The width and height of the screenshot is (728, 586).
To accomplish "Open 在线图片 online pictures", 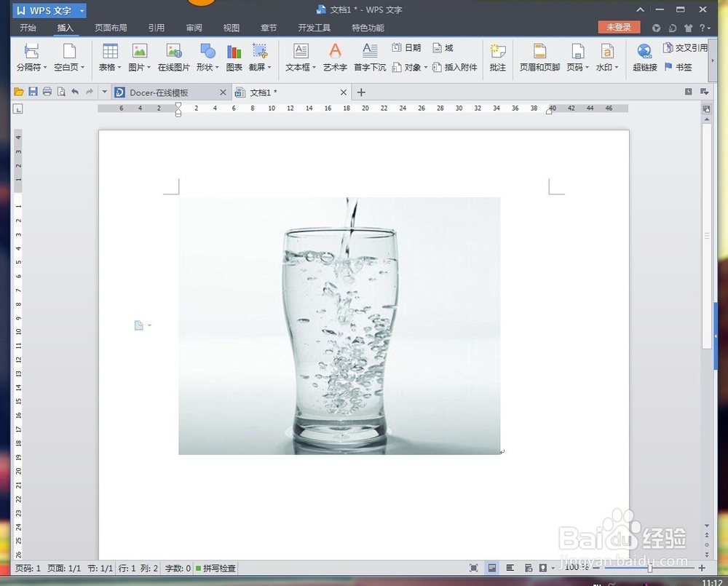I will pyautogui.click(x=174, y=57).
